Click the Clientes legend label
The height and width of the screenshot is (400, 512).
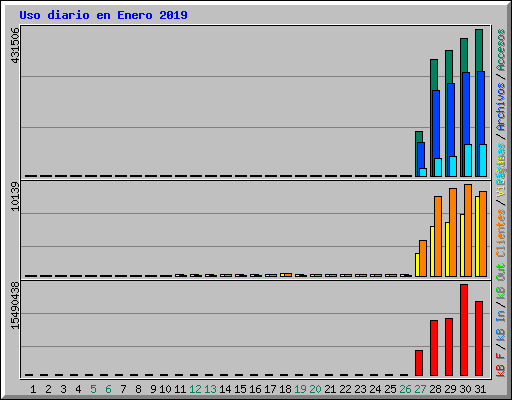point(501,233)
